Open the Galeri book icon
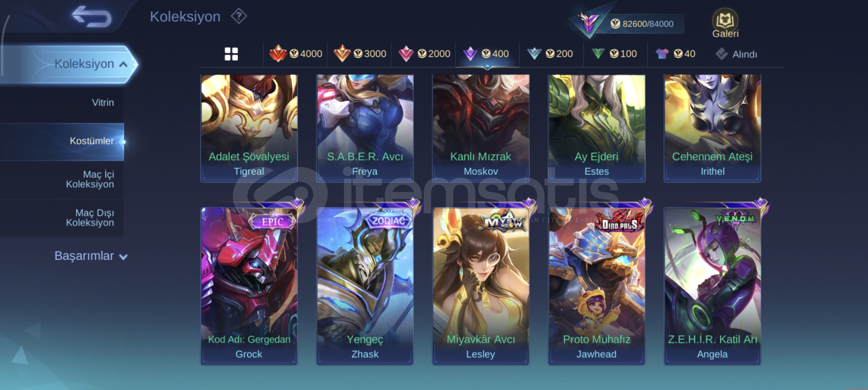 [x=725, y=23]
